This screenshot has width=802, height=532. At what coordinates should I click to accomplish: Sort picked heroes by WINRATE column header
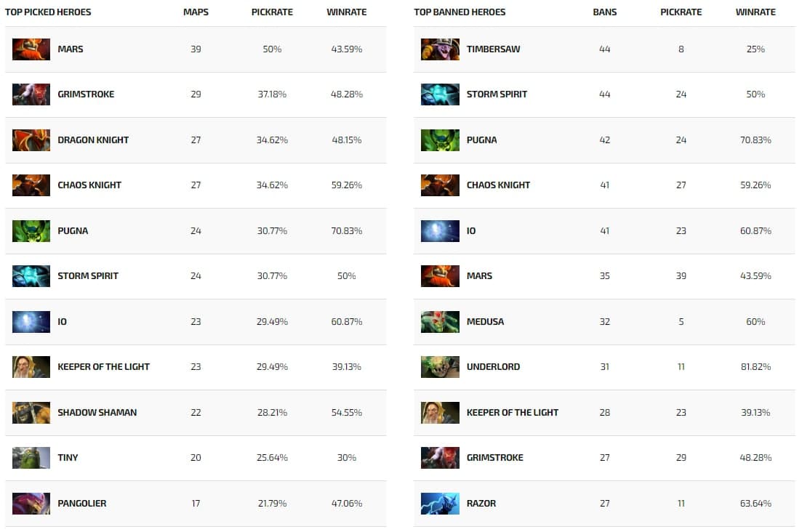tap(347, 12)
